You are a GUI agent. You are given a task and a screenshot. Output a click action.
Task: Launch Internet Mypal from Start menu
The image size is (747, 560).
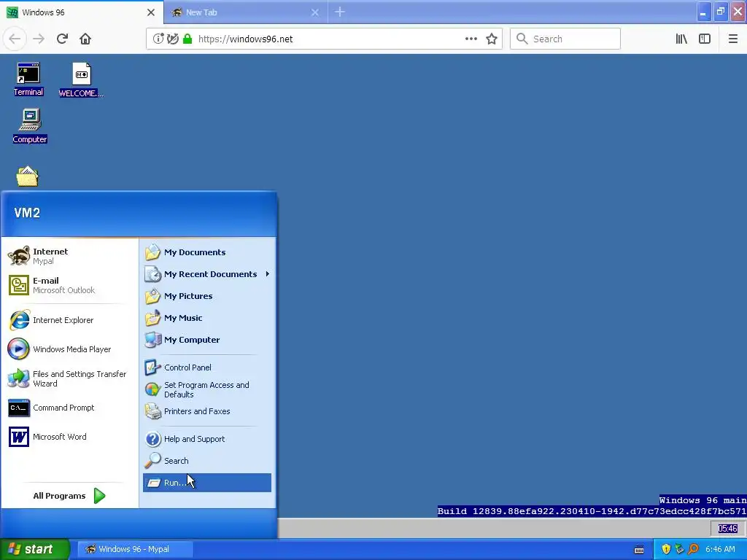[x=69, y=256]
